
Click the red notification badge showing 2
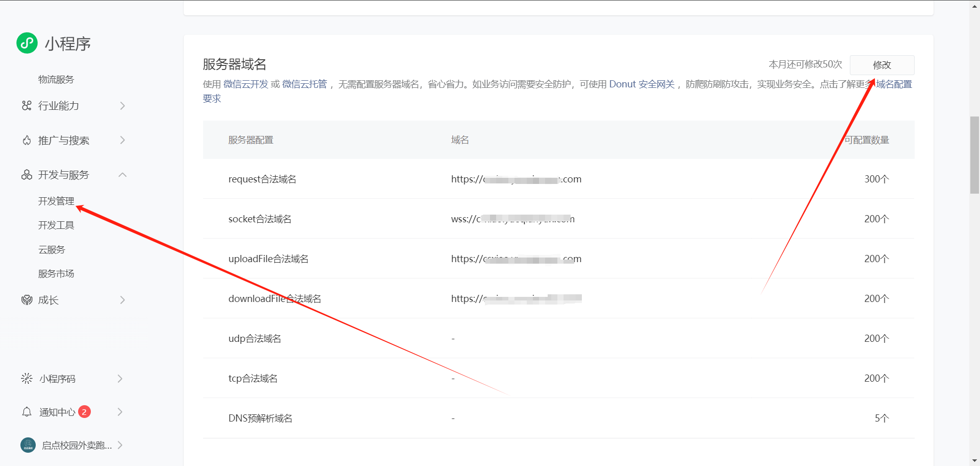pos(85,412)
